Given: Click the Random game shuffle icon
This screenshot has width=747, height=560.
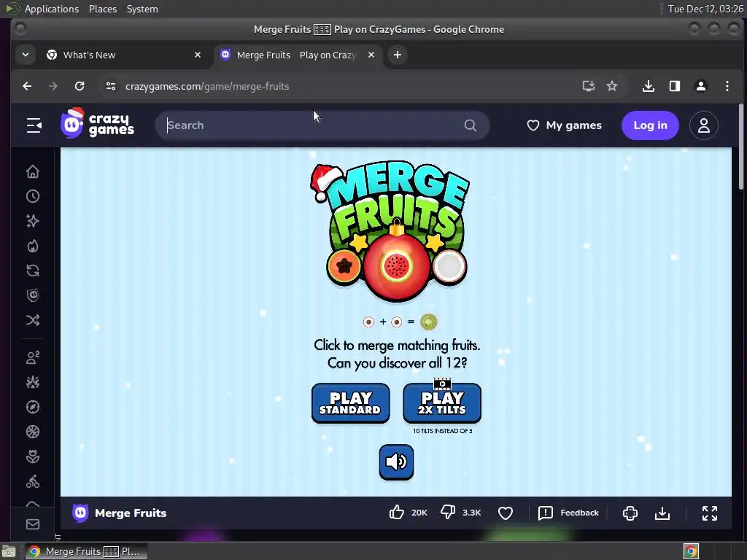Looking at the screenshot, I should (33, 320).
